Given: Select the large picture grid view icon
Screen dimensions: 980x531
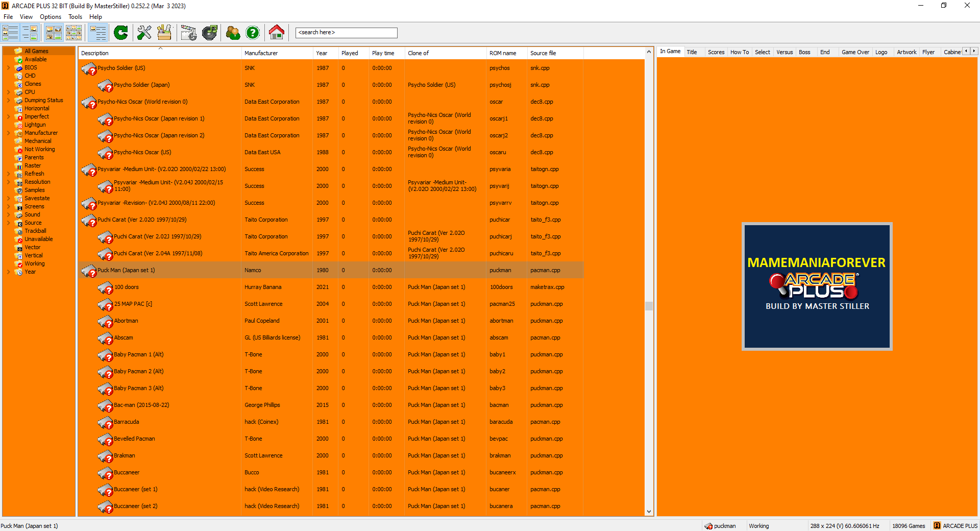Looking at the screenshot, I should [x=54, y=33].
